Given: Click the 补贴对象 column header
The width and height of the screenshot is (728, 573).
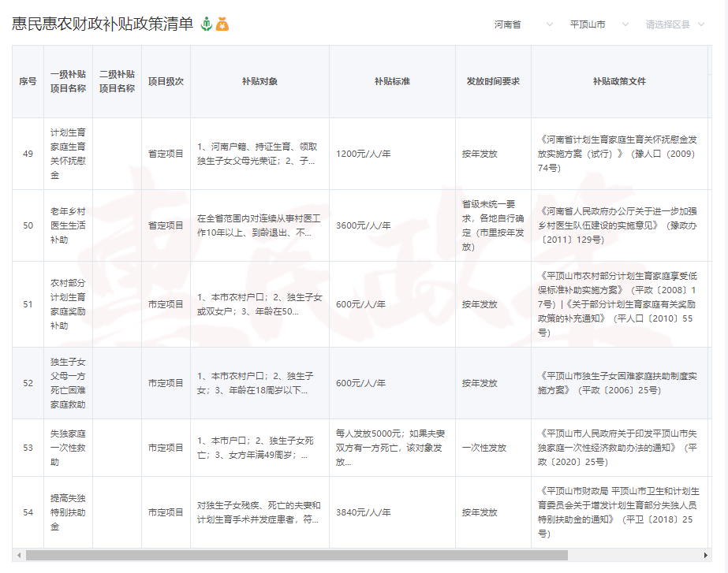Looking at the screenshot, I should (x=259, y=82).
